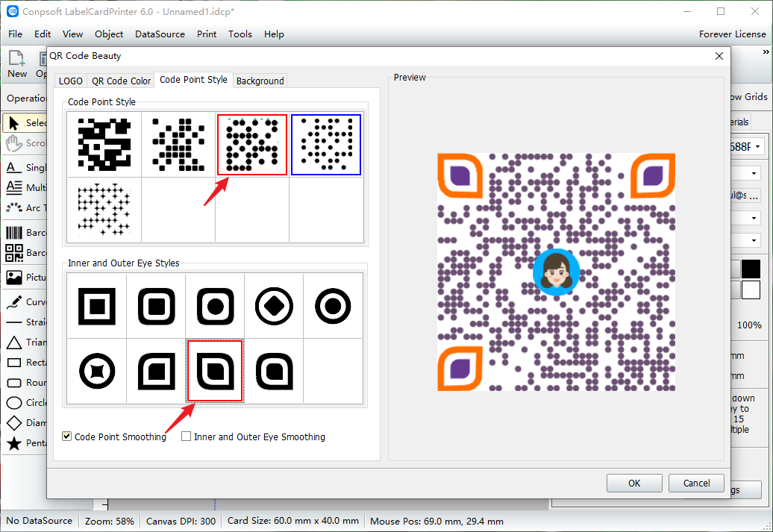Choose the plain square eye style

97,306
